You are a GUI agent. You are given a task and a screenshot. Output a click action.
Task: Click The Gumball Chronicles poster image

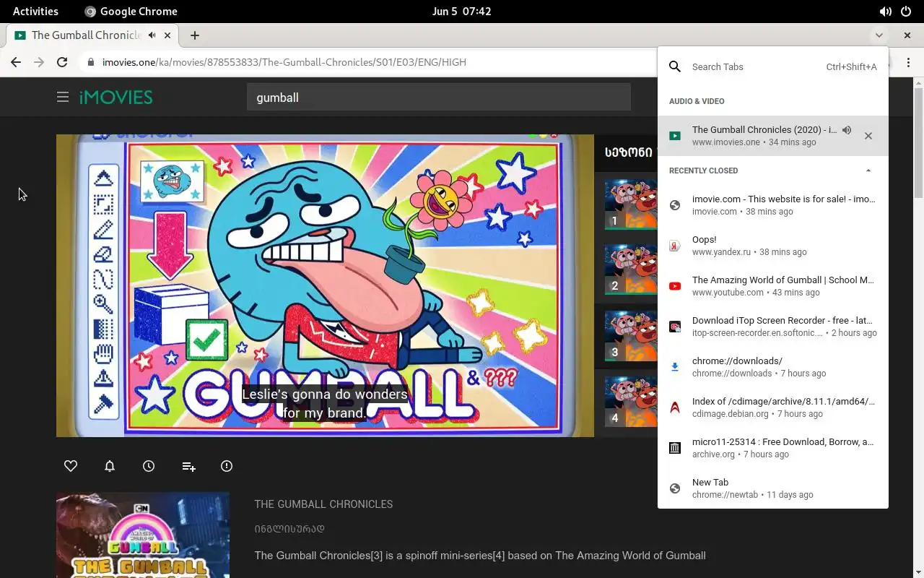(x=143, y=535)
